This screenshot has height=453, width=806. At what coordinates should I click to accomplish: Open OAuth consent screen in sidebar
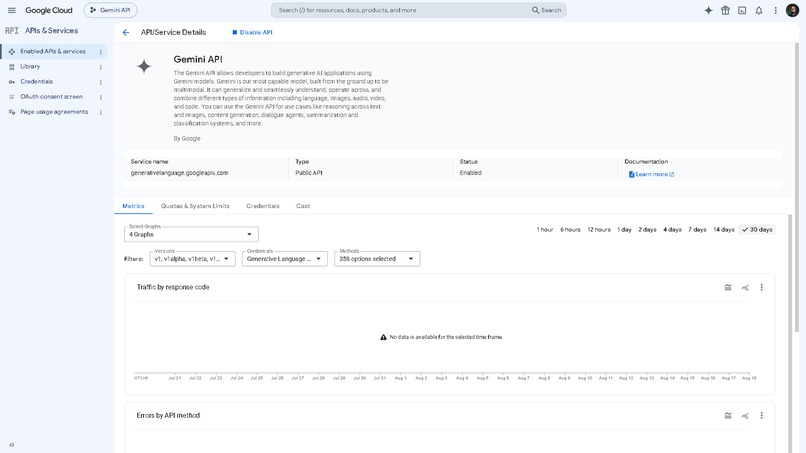coord(53,97)
